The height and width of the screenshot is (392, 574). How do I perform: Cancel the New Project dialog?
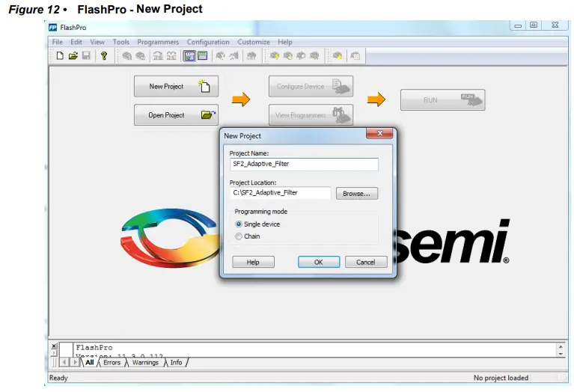[366, 262]
